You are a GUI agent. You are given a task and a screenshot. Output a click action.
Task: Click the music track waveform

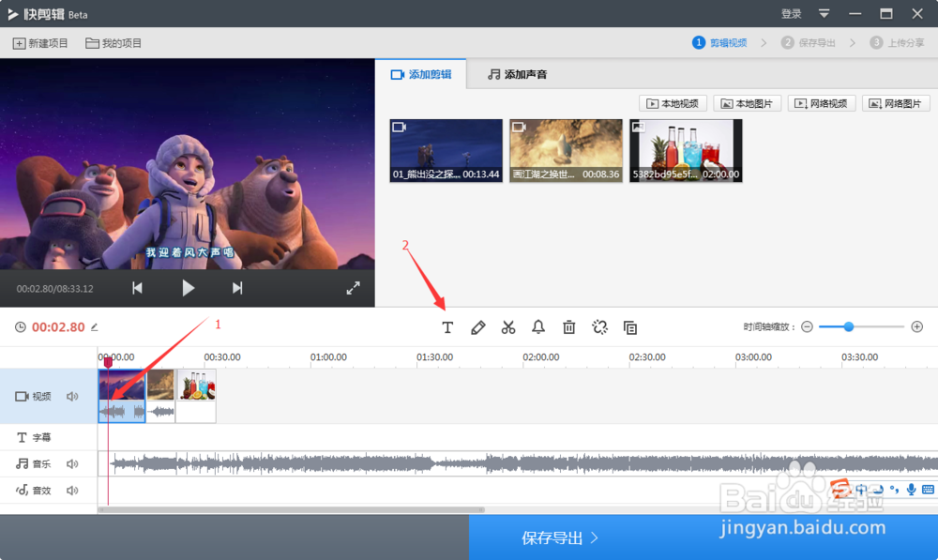(x=518, y=463)
